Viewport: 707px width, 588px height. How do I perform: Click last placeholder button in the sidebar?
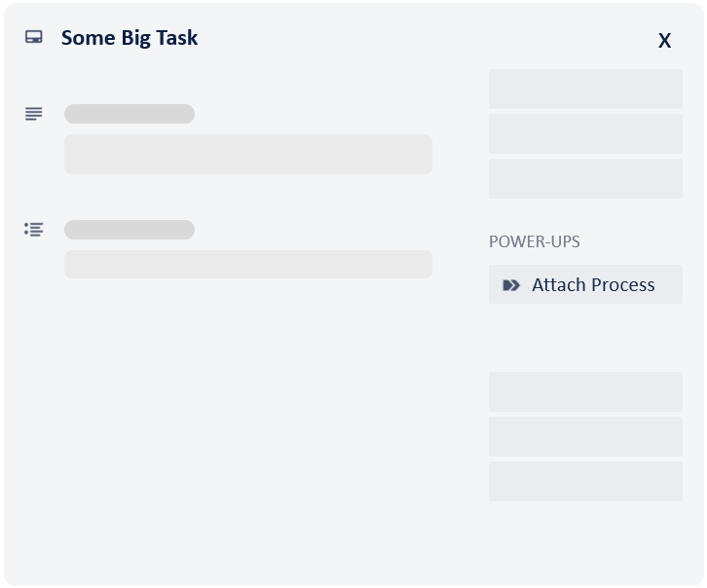coord(585,481)
